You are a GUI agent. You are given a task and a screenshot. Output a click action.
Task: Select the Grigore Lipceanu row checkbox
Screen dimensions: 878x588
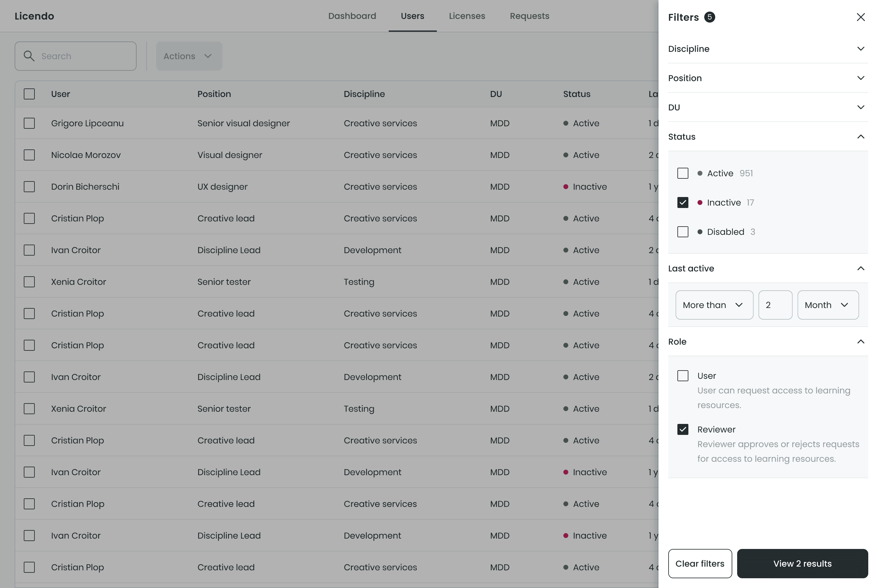point(29,124)
